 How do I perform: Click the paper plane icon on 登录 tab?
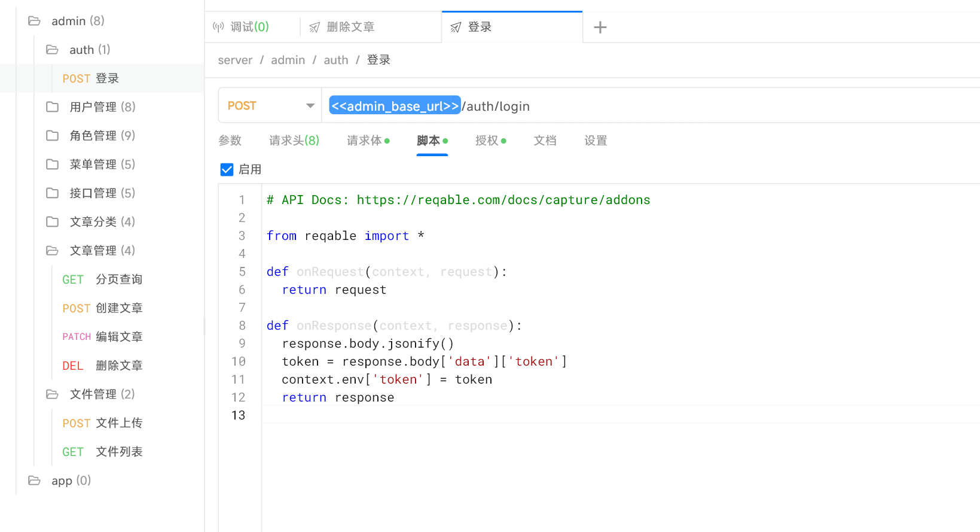click(456, 28)
